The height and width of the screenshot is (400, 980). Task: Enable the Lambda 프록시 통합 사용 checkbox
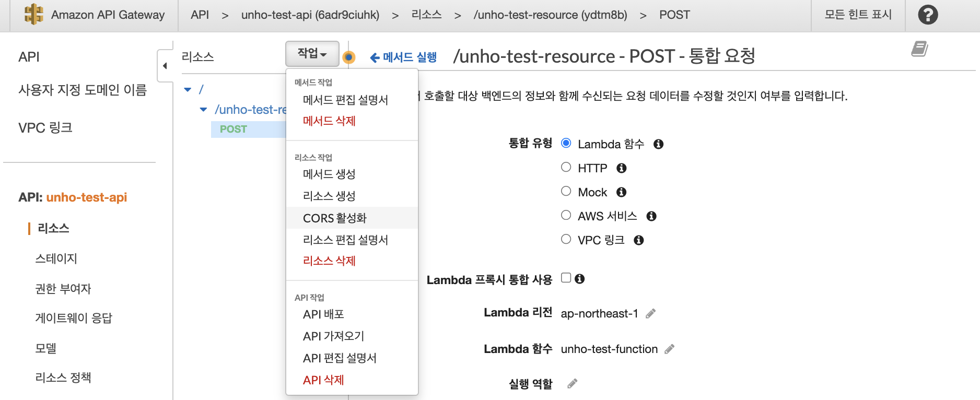point(566,278)
